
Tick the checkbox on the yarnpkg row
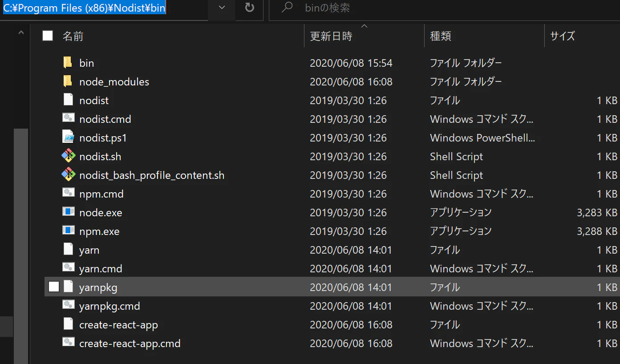(x=54, y=287)
